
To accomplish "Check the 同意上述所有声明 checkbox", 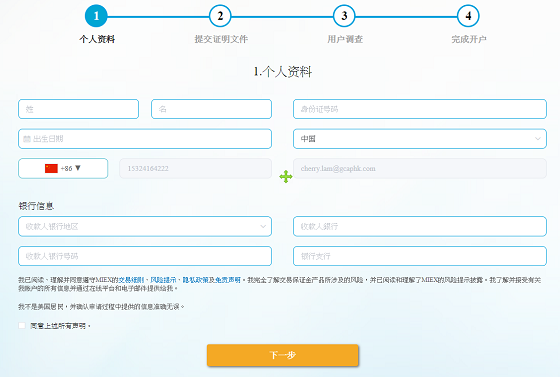I will (x=22, y=325).
